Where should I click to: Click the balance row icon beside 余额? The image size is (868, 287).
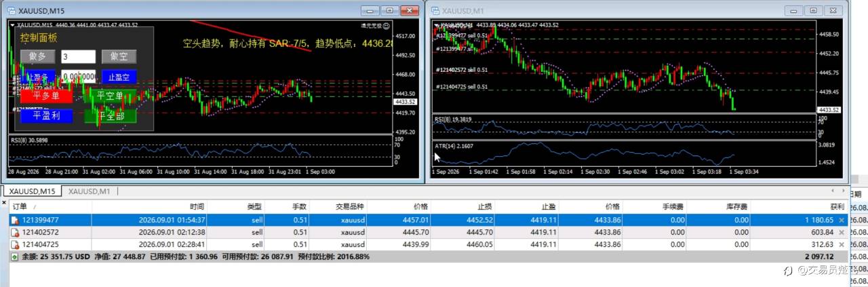[x=14, y=257]
